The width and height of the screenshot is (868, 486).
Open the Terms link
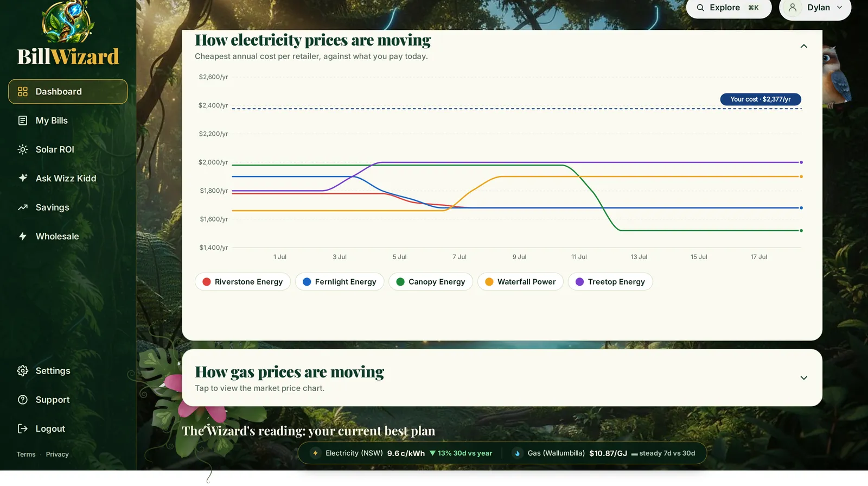point(26,455)
